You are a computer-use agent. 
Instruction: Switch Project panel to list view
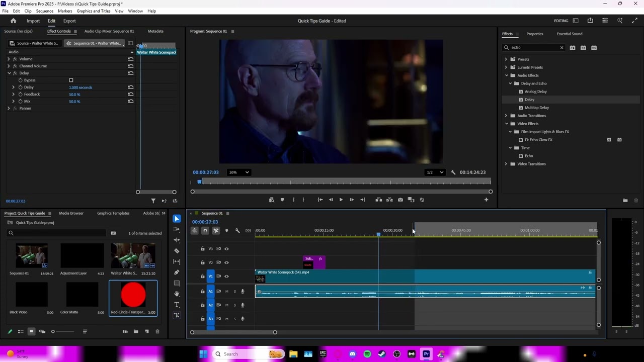point(21,331)
